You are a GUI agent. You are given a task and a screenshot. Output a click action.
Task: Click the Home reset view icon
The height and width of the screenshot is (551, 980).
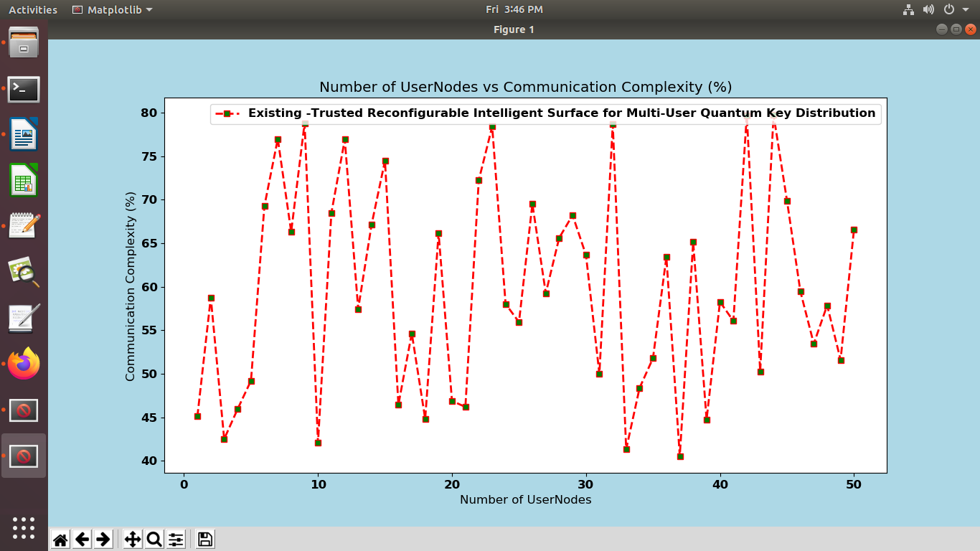pos(61,540)
